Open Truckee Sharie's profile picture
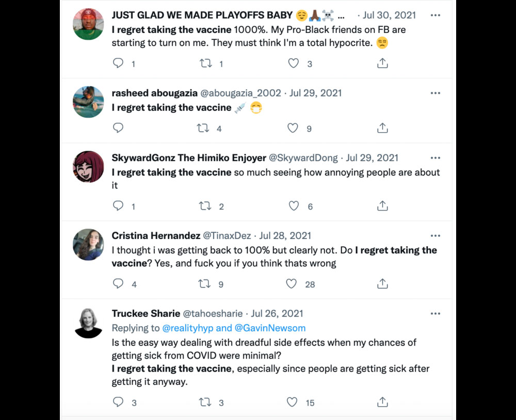This screenshot has height=420, width=516. click(x=88, y=322)
